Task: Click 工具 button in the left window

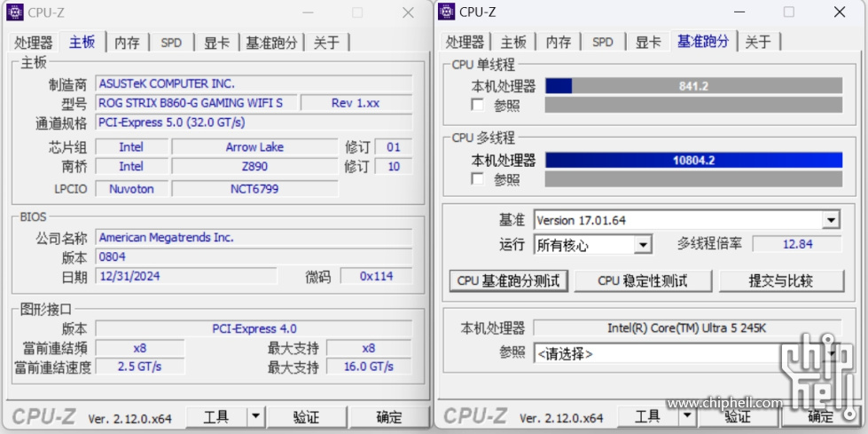Action: click(217, 417)
